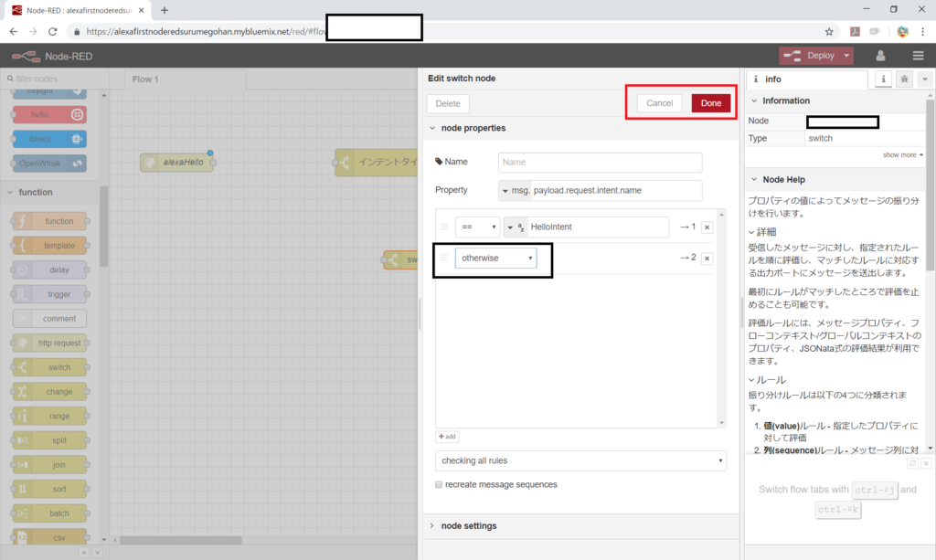Select the switch node in palette
This screenshot has height=560, width=936.
point(49,367)
